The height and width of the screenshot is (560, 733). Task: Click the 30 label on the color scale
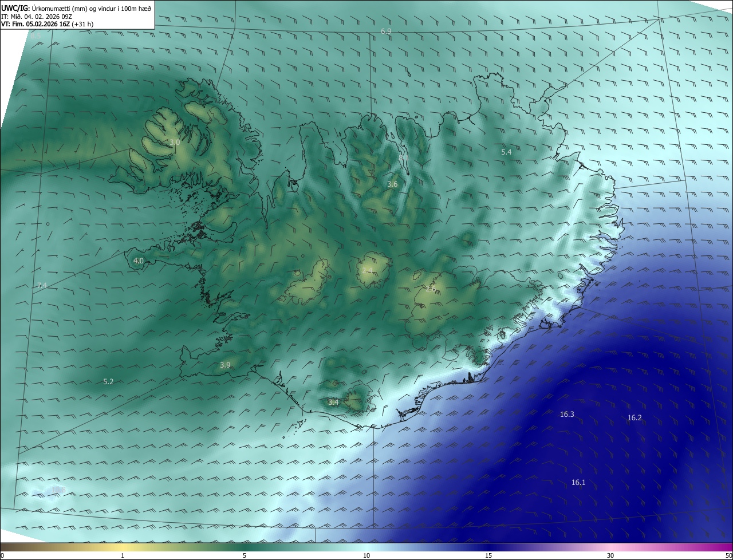(x=610, y=555)
